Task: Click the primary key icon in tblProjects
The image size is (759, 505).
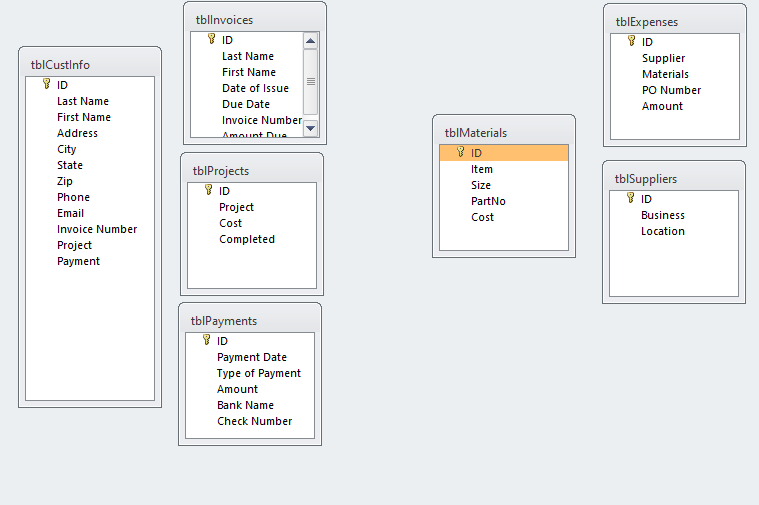Action: [x=209, y=190]
